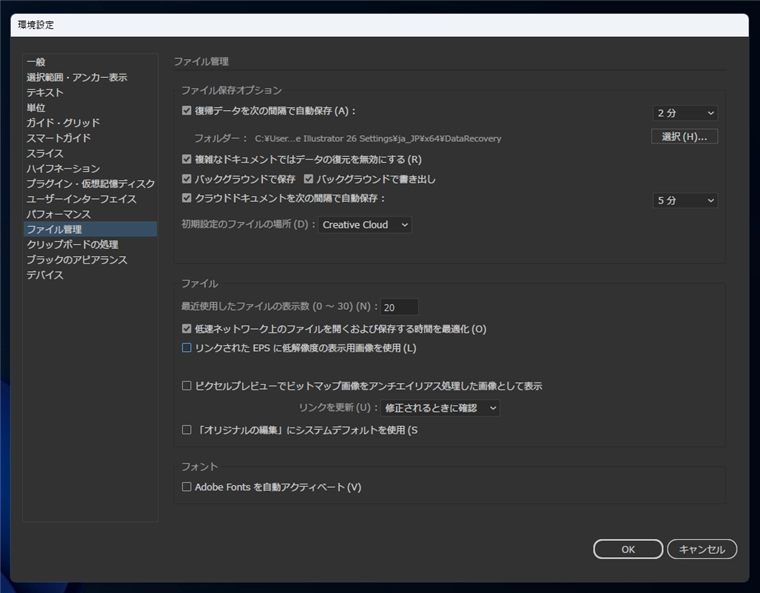
Task: Open プラグイン・仮想記憶ディスク preferences
Action: 90,184
